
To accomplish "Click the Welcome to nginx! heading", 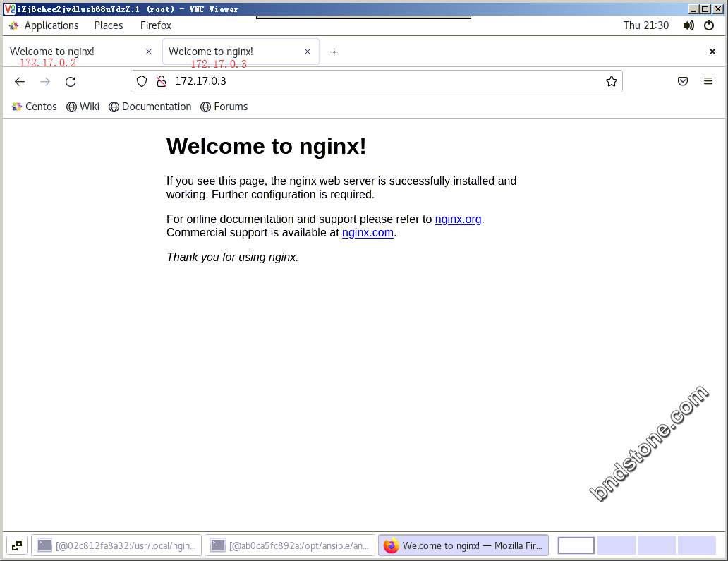I will pyautogui.click(x=267, y=146).
